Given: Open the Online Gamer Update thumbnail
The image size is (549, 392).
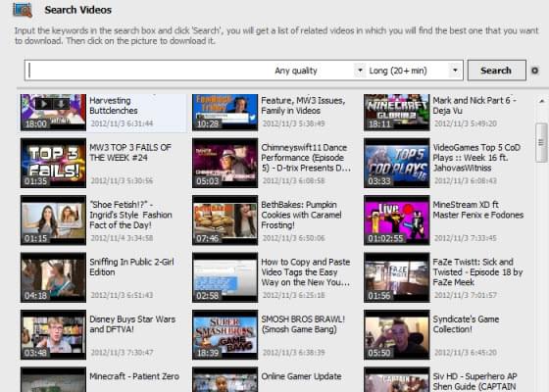Looking at the screenshot, I should [x=225, y=379].
